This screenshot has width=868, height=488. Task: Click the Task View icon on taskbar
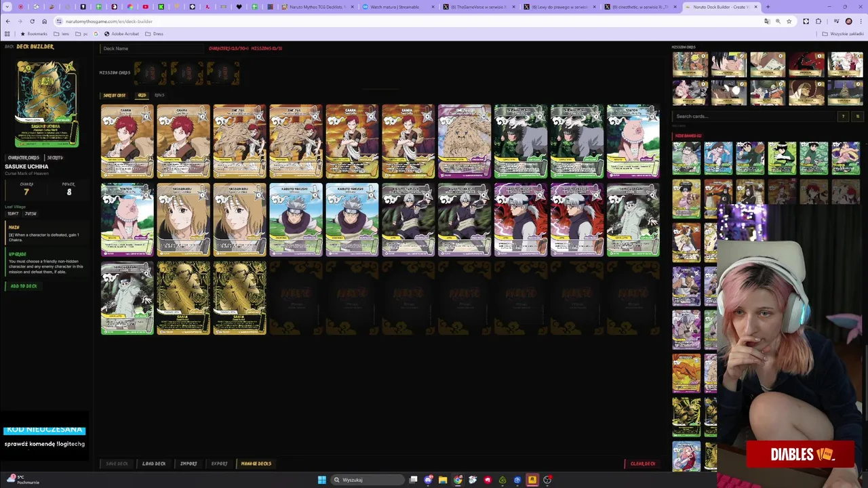[x=413, y=480]
